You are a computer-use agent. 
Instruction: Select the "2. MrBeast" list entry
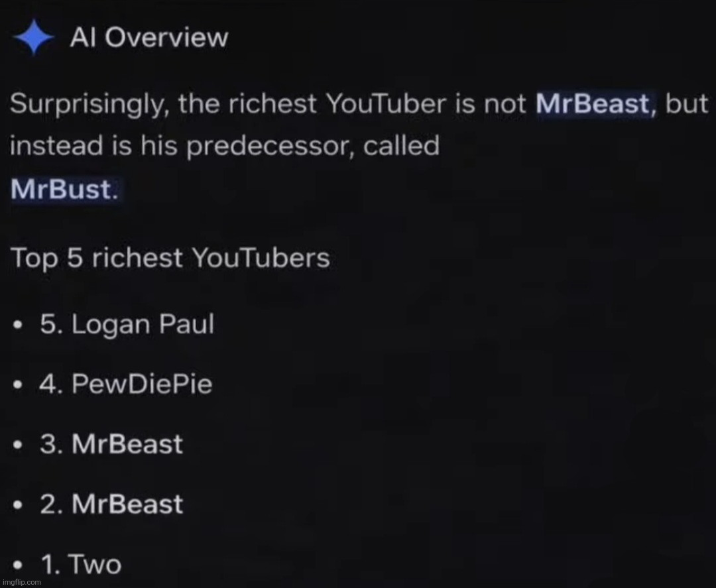(x=111, y=504)
